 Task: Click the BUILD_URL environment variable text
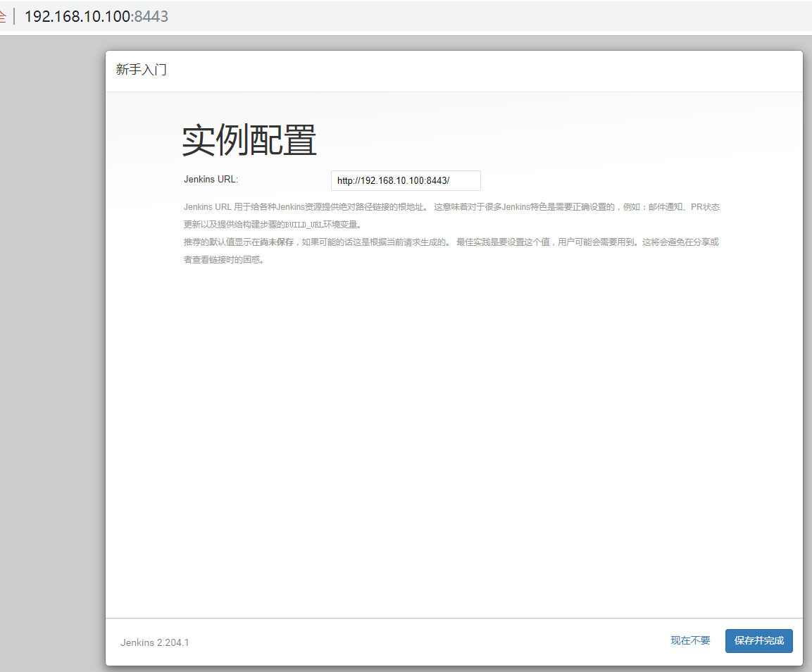point(304,225)
